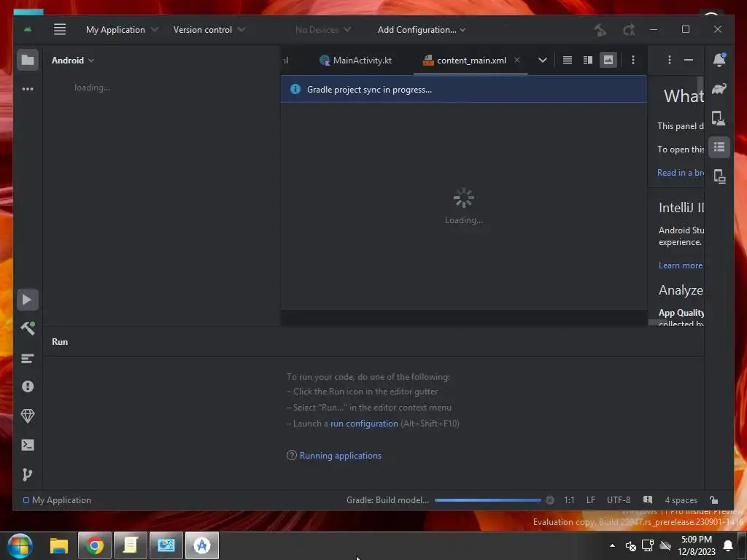747x560 pixels.
Task: Open the Git version control tool window
Action: pyautogui.click(x=28, y=474)
